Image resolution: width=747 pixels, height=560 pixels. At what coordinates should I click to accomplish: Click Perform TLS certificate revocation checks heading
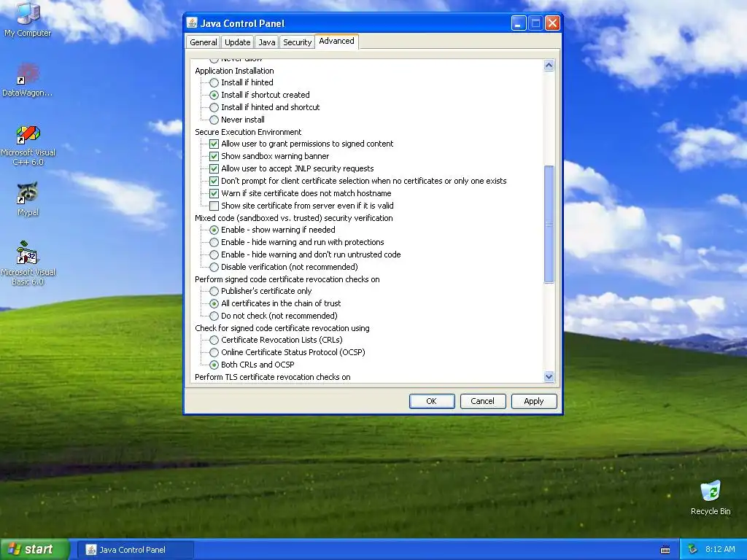(x=273, y=377)
